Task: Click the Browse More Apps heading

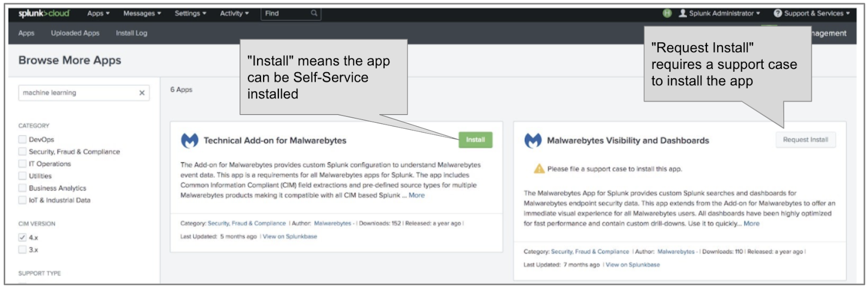Action: point(70,60)
